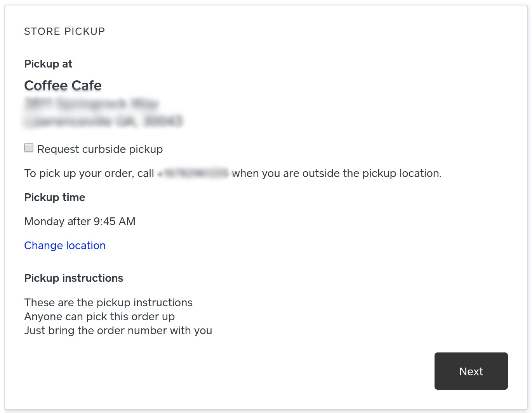Click the 'Pickup instructions' heading

pyautogui.click(x=74, y=278)
